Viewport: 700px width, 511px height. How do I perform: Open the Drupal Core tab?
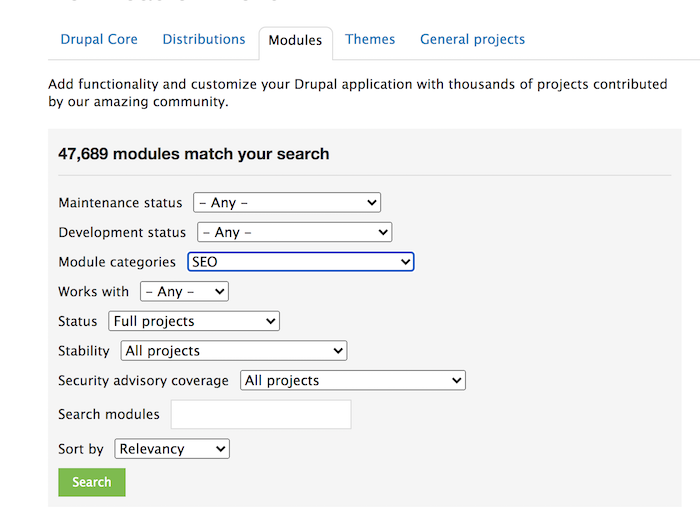click(x=99, y=39)
